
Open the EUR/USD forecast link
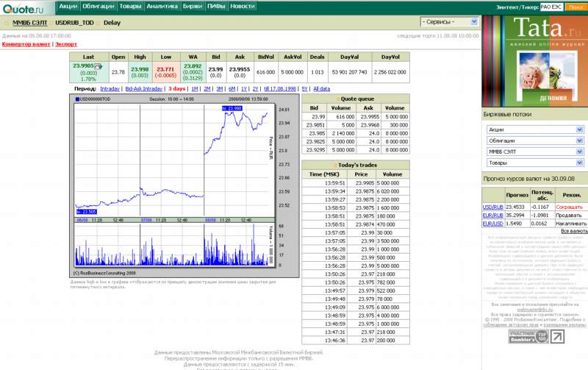(492, 224)
